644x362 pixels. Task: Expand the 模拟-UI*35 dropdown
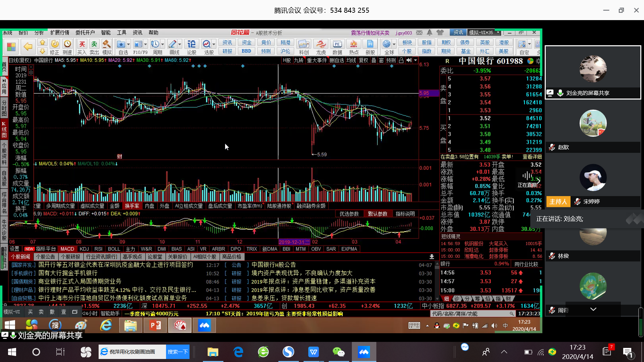pos(498,33)
